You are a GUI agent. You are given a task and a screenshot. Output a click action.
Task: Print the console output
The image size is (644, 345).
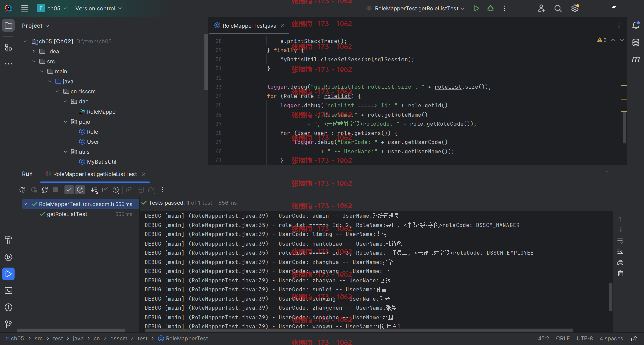[620, 263]
